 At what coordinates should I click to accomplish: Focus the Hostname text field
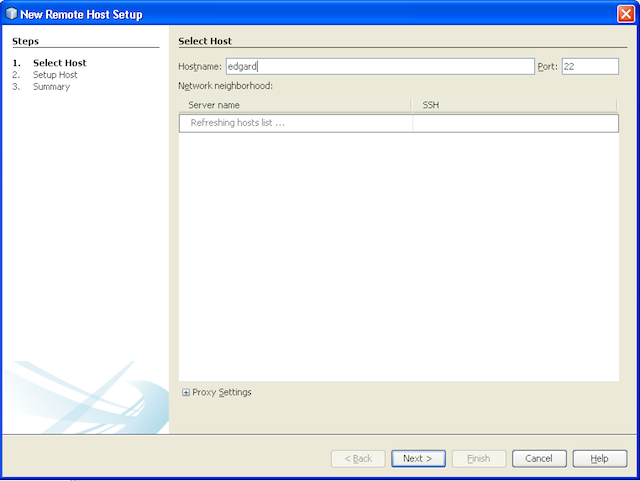coord(380,66)
